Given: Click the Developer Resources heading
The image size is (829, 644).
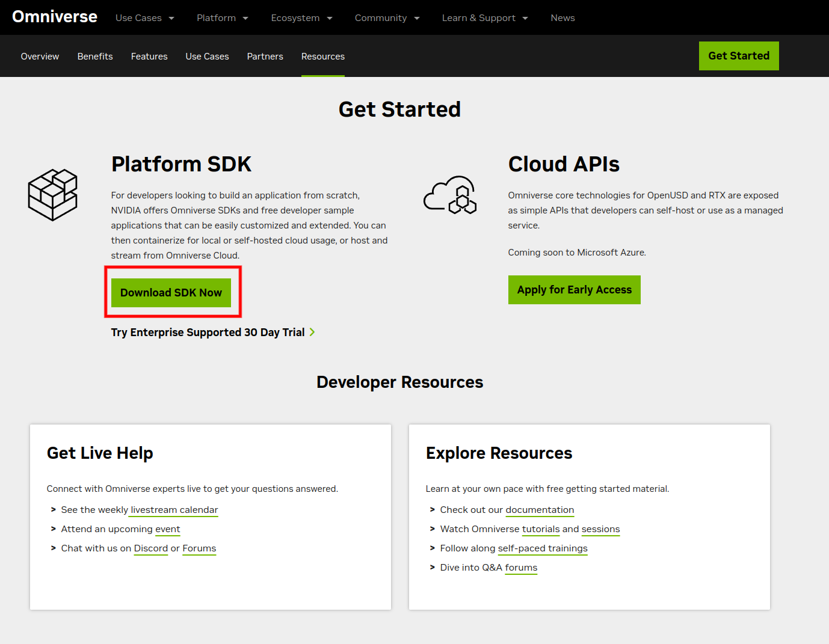Looking at the screenshot, I should click(400, 382).
